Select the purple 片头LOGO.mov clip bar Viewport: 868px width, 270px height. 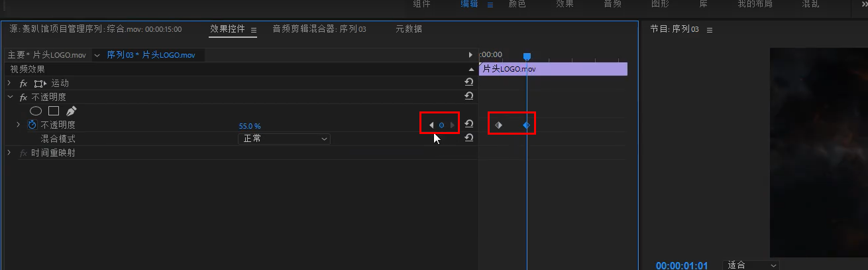click(553, 69)
